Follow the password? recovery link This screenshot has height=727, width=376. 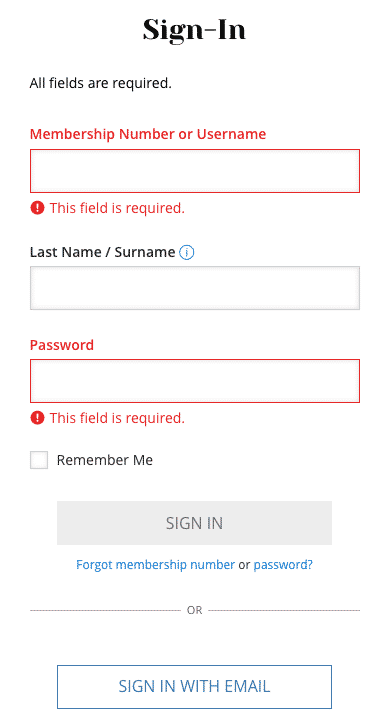(x=283, y=565)
